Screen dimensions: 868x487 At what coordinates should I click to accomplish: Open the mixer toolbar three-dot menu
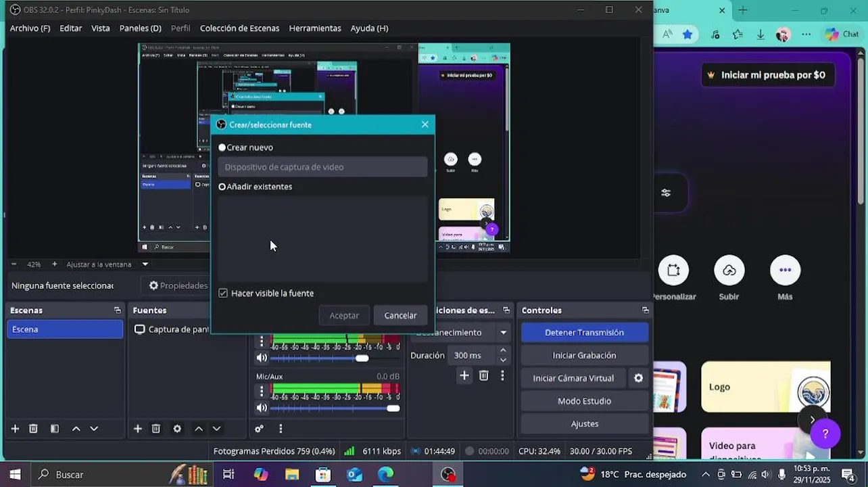pos(280,428)
